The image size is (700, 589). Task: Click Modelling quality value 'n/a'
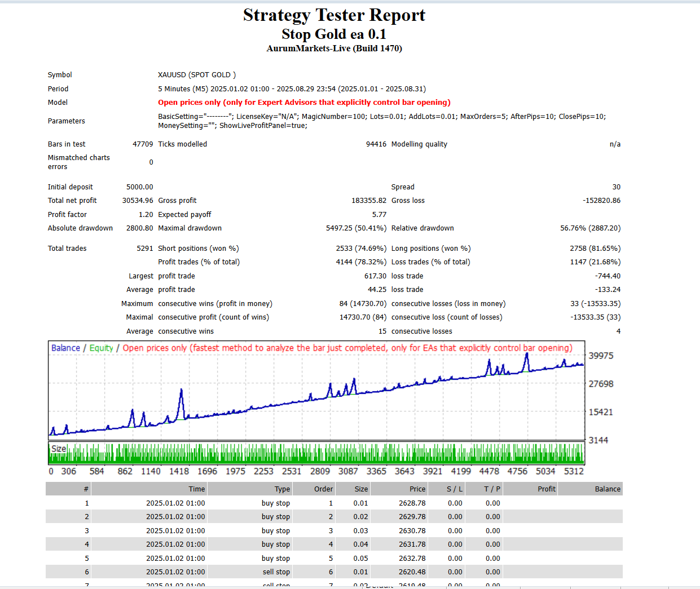coord(615,144)
